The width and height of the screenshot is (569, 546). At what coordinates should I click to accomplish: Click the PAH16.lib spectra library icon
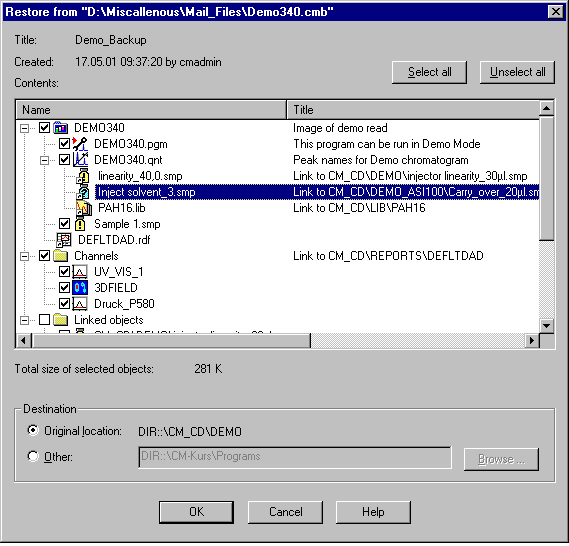pyautogui.click(x=84, y=208)
